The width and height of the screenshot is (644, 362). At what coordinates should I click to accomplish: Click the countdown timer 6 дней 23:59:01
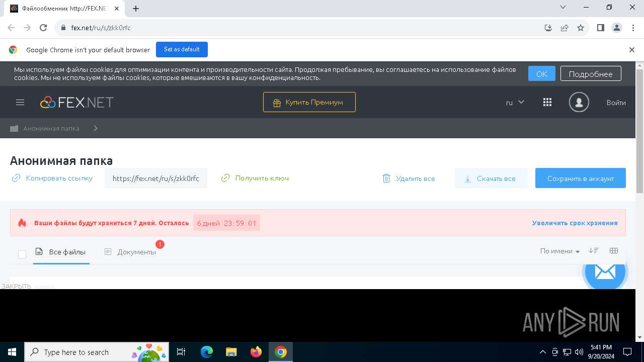(x=226, y=223)
